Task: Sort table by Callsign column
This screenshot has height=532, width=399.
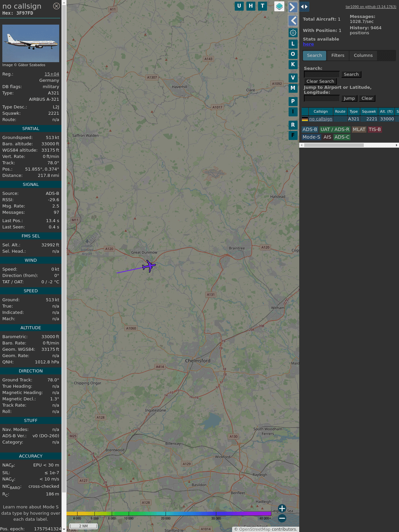Action: pyautogui.click(x=321, y=112)
